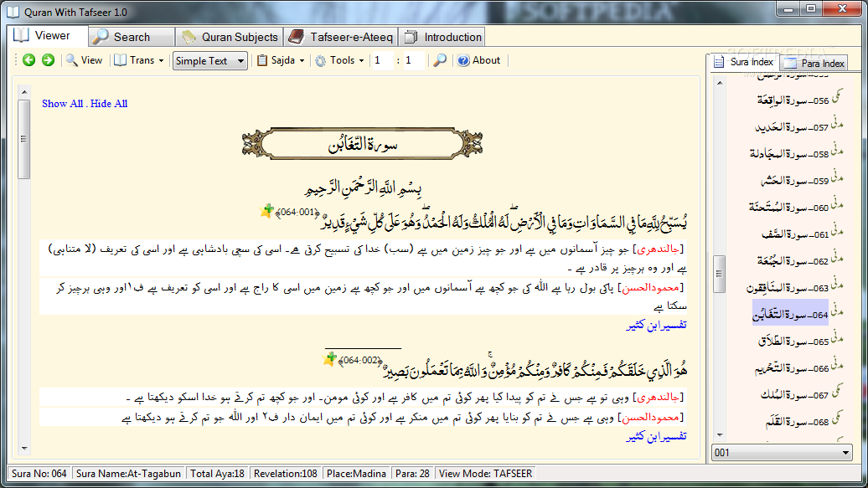
Task: Select sura 063 Al-Munafiqun in index
Action: (788, 288)
